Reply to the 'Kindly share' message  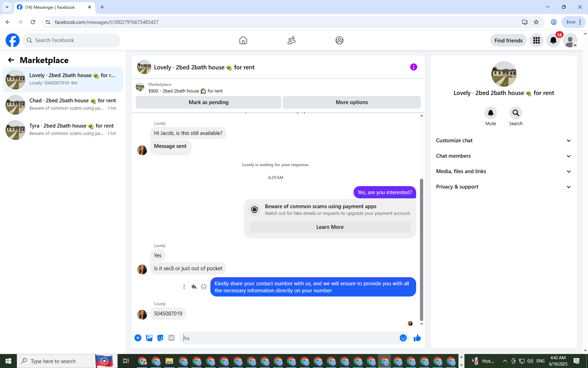pyautogui.click(x=194, y=287)
